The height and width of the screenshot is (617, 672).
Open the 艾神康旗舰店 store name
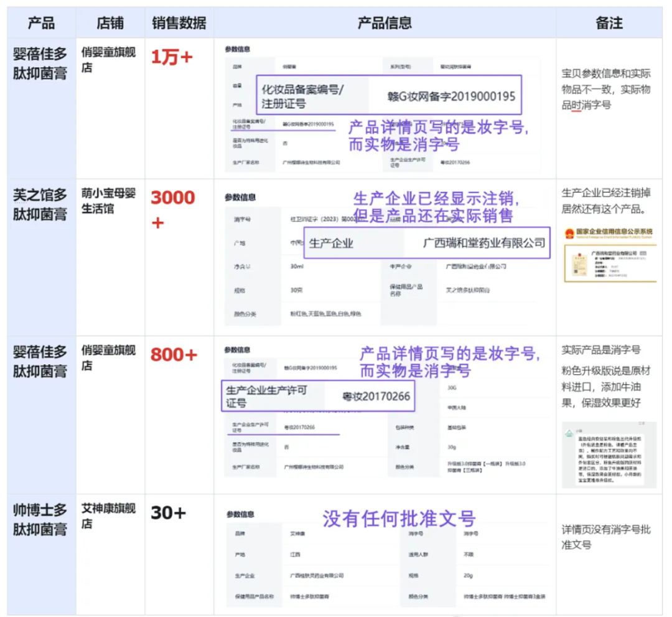[109, 516]
